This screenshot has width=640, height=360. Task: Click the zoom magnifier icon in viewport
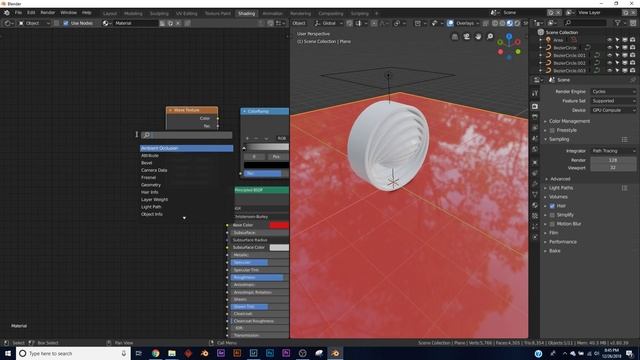(x=490, y=37)
